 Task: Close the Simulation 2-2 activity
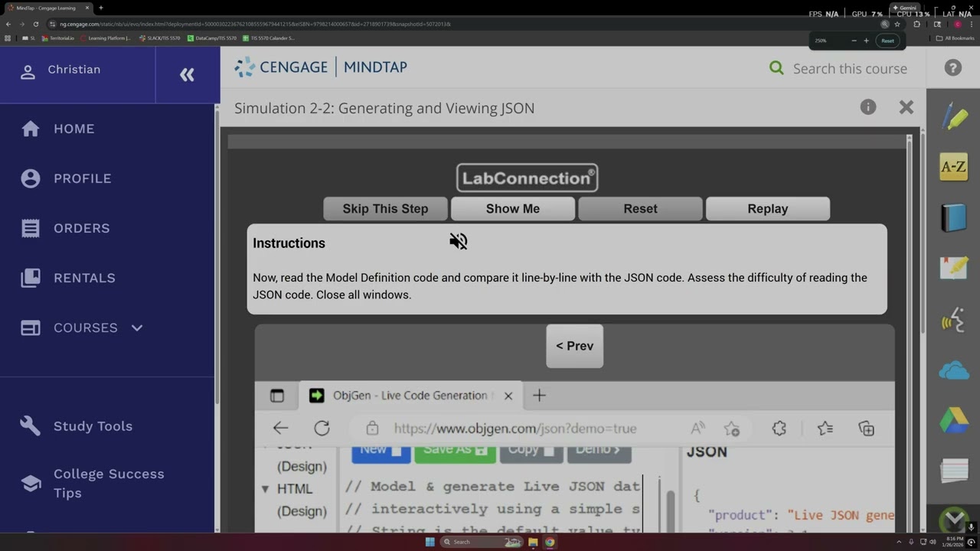coord(906,107)
